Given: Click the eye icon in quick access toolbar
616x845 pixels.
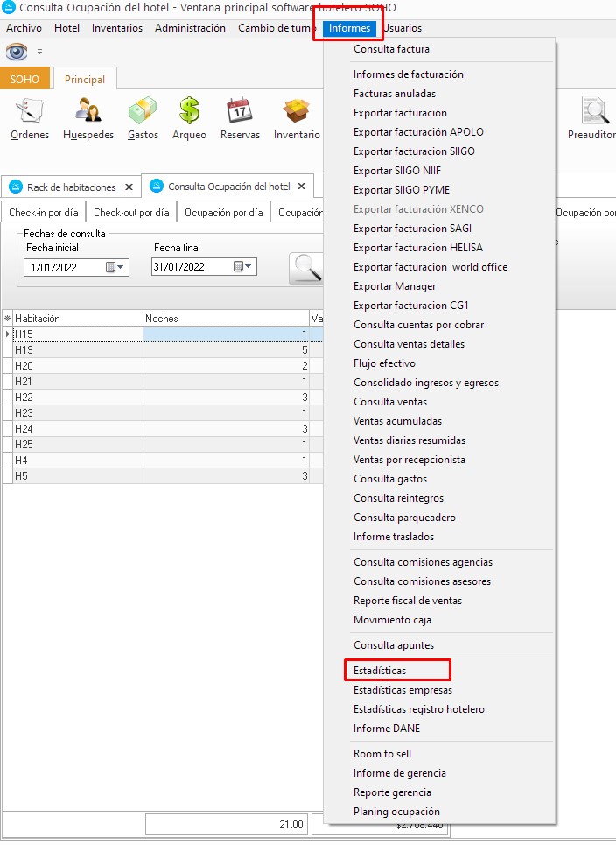Looking at the screenshot, I should click(17, 52).
